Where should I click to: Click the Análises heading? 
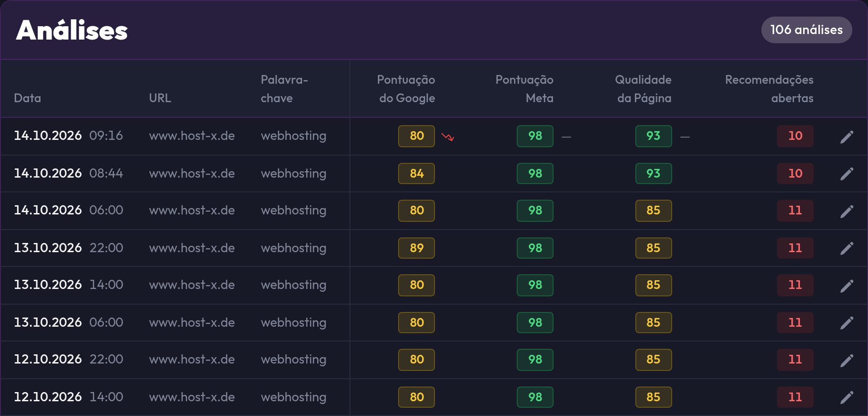[x=72, y=30]
